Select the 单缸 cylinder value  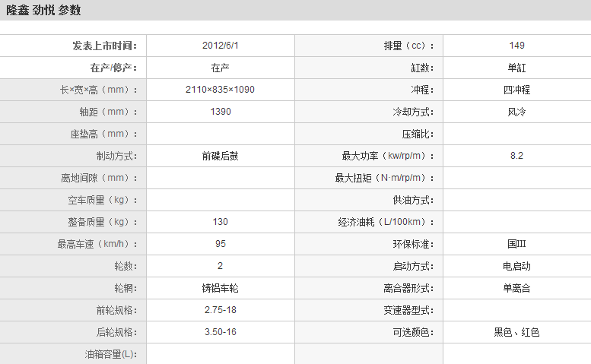(516, 68)
